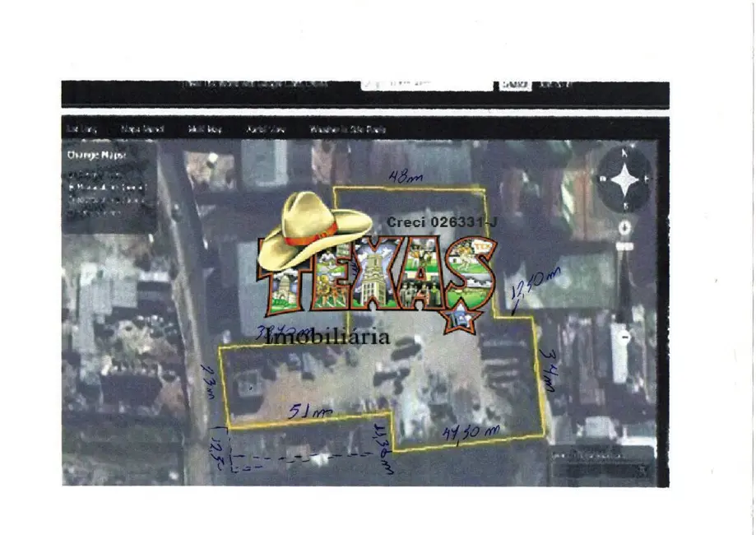Screen dimensions: 756x535
Task: Open the Weather tab in menu bar
Action: (x=347, y=129)
